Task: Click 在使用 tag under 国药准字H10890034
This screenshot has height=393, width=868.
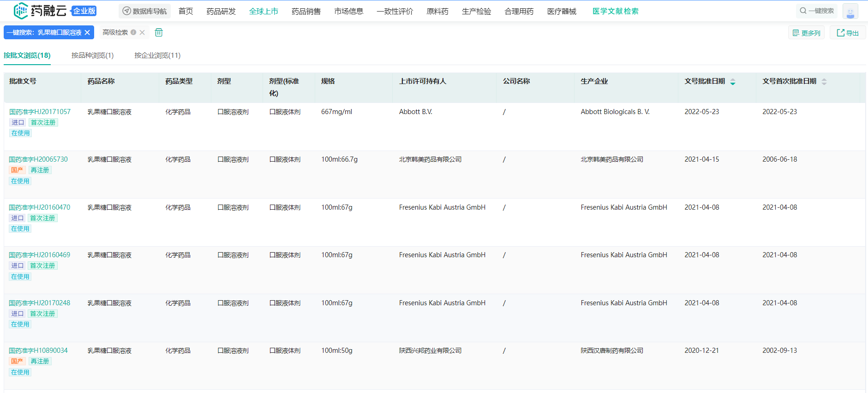Action: coord(20,372)
